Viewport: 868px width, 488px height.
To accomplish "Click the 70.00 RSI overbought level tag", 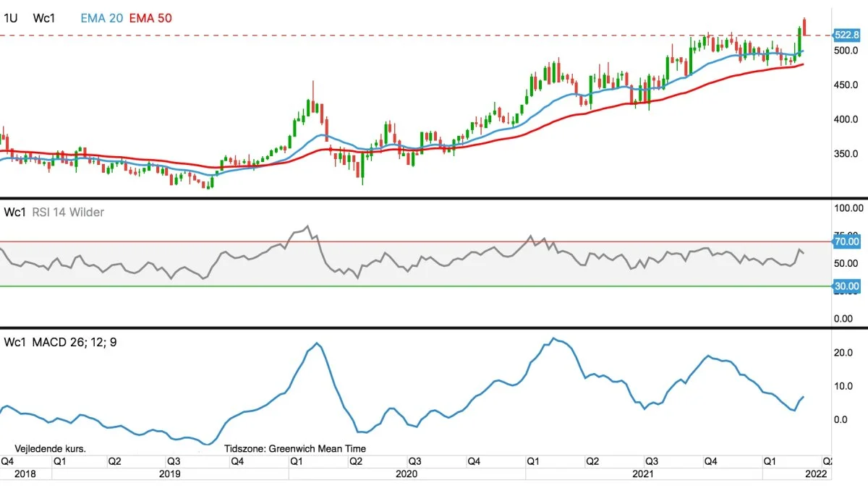I will click(x=846, y=241).
